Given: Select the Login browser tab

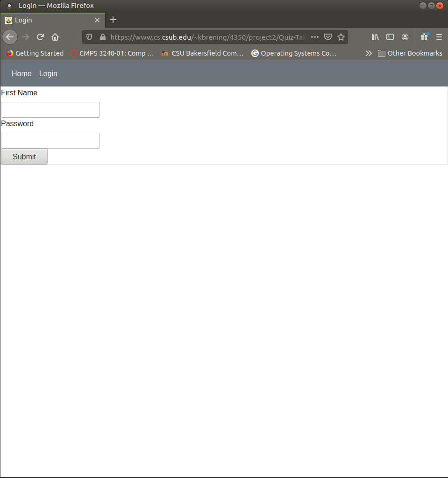Looking at the screenshot, I should click(53, 20).
